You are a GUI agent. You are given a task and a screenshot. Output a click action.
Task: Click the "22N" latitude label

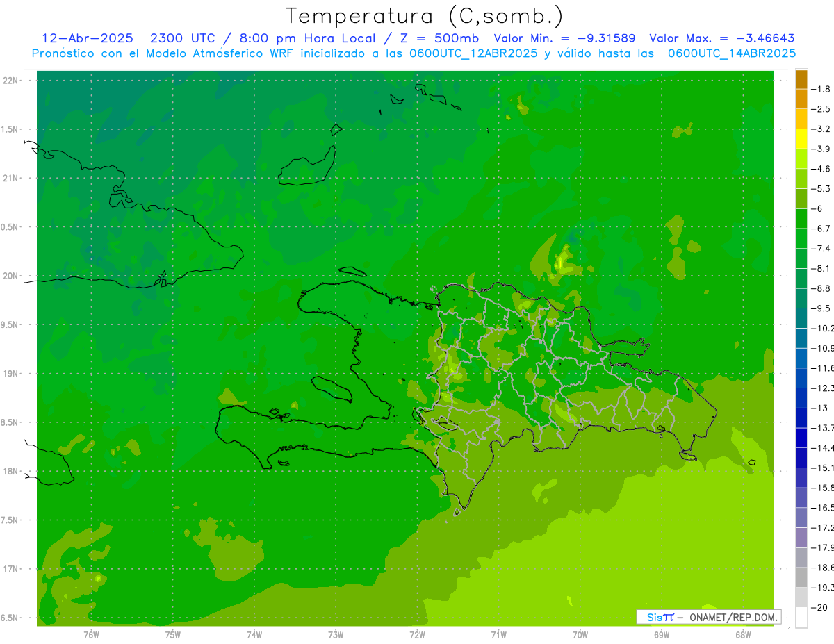click(x=11, y=81)
